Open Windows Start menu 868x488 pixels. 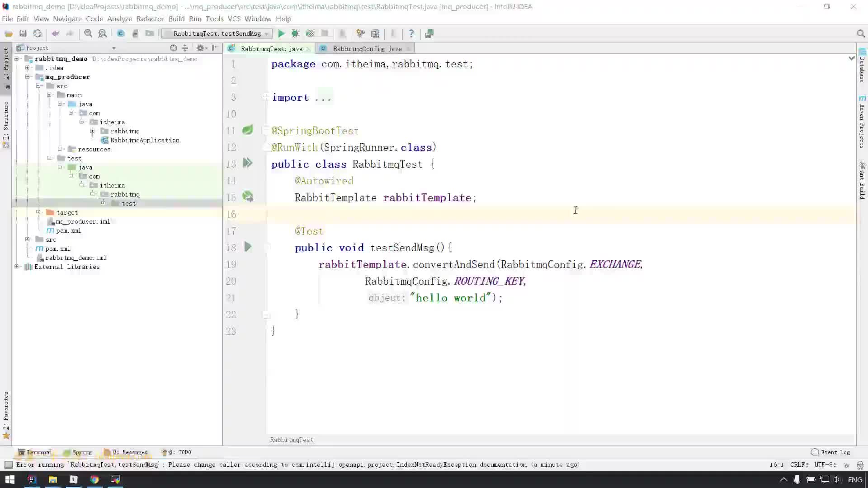pyautogui.click(x=10, y=479)
